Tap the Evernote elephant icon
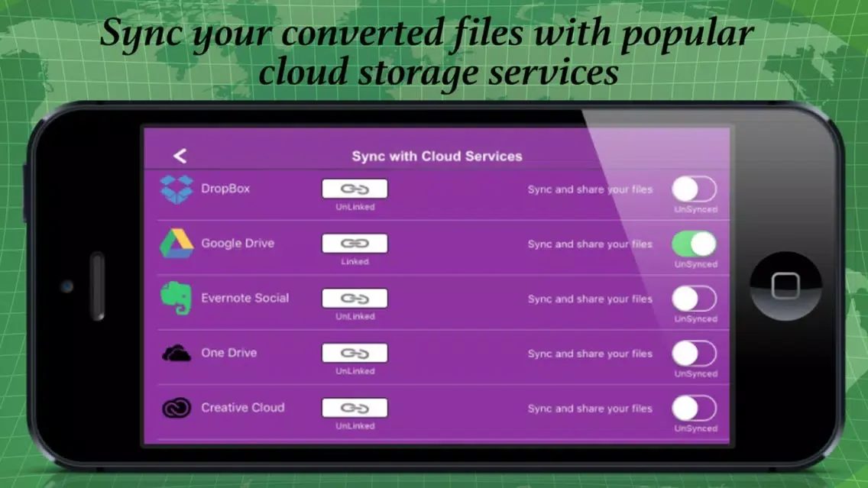This screenshot has height=488, width=868. [x=176, y=298]
